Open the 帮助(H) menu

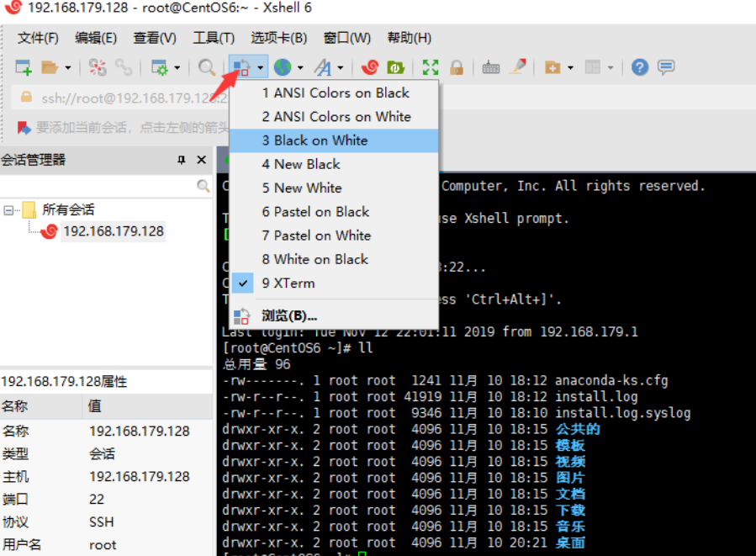410,38
